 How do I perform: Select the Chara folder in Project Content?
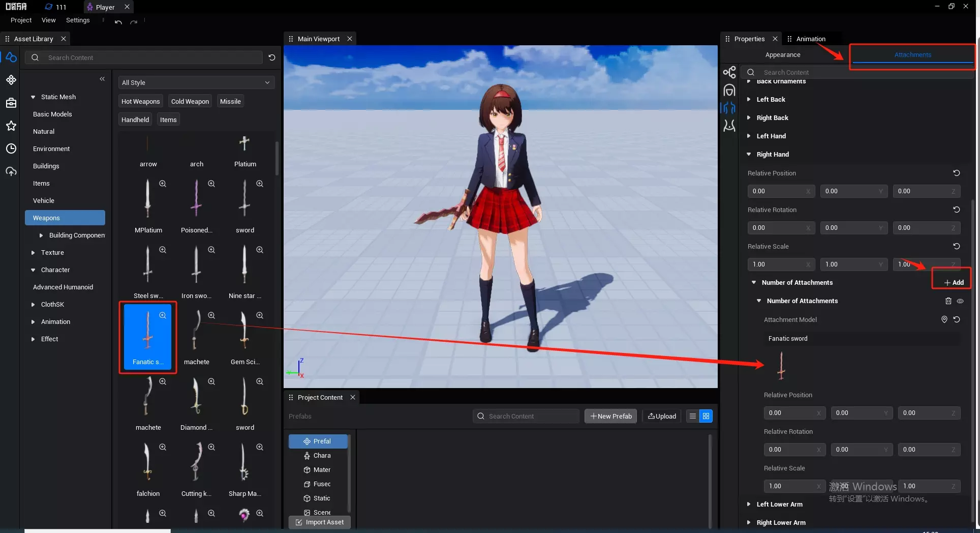pyautogui.click(x=318, y=455)
